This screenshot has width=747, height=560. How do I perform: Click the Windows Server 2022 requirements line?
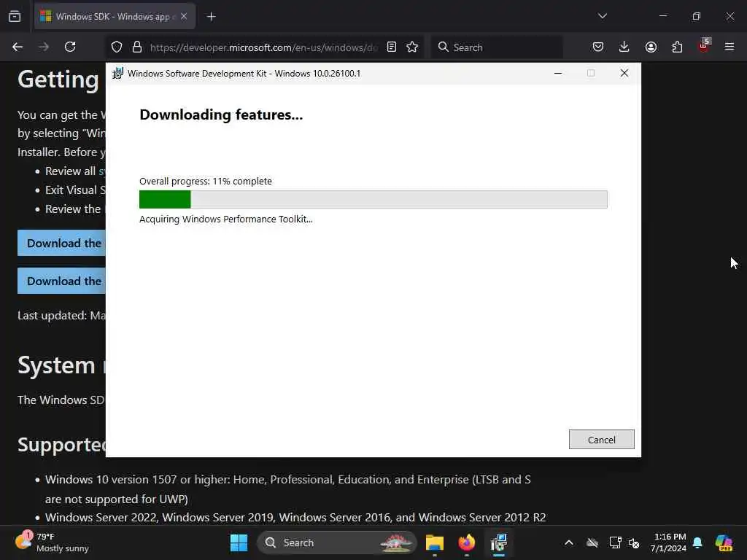tap(295, 517)
